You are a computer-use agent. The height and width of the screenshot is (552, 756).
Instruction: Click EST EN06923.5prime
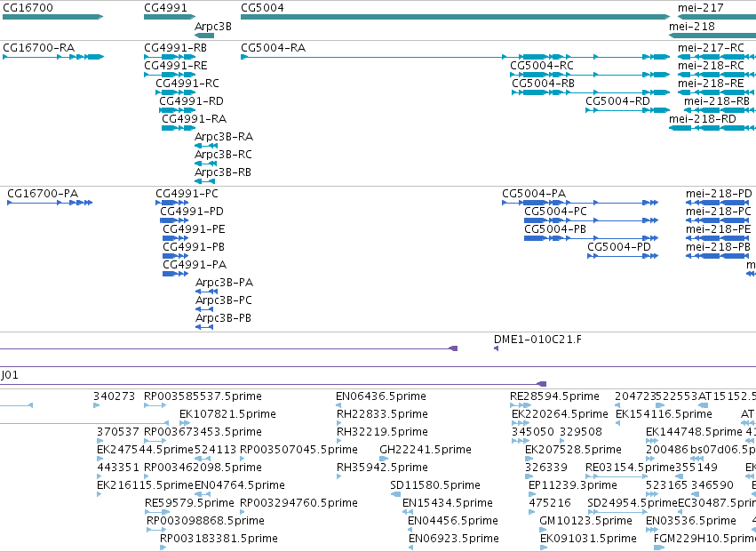(410, 548)
